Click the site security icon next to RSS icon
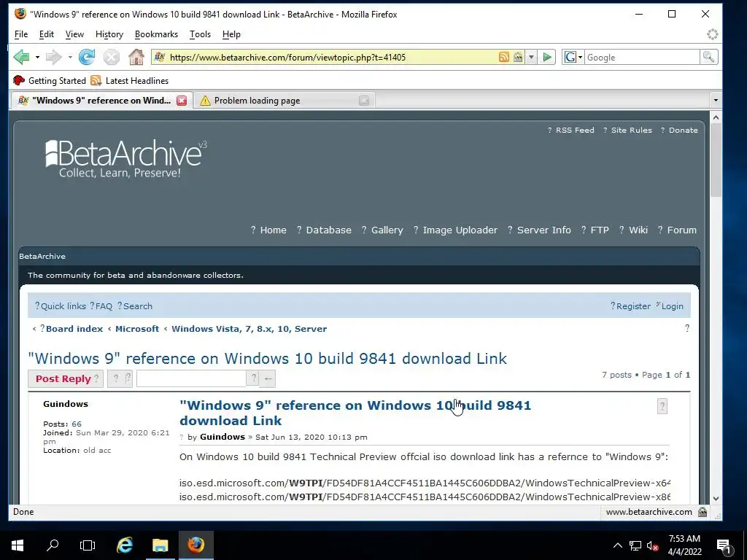The height and width of the screenshot is (560, 747). coord(518,57)
